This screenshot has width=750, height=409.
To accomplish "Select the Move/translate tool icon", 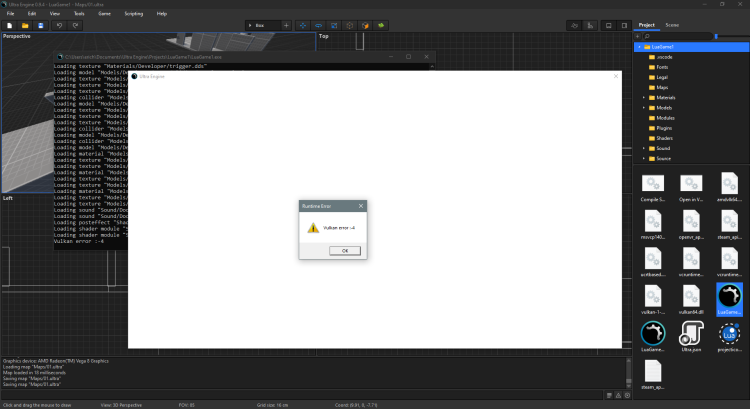I will (303, 25).
